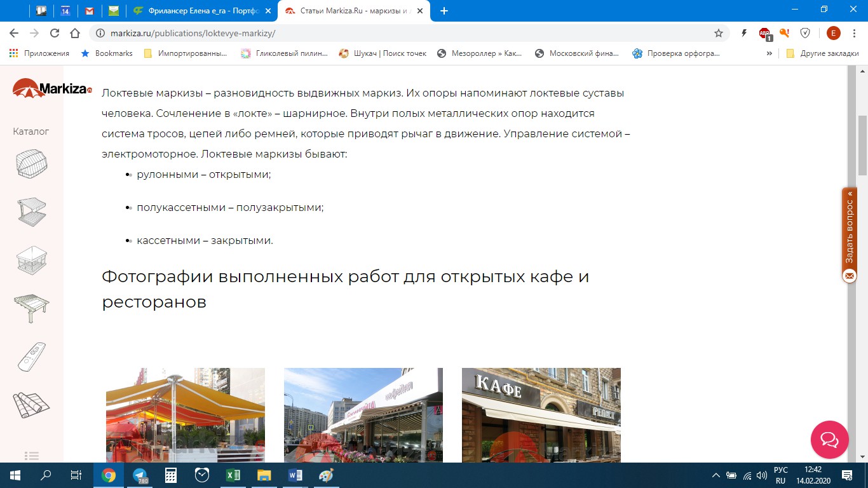The width and height of the screenshot is (868, 488).
Task: Expand the hidden bookmarks chevron
Action: [x=769, y=53]
